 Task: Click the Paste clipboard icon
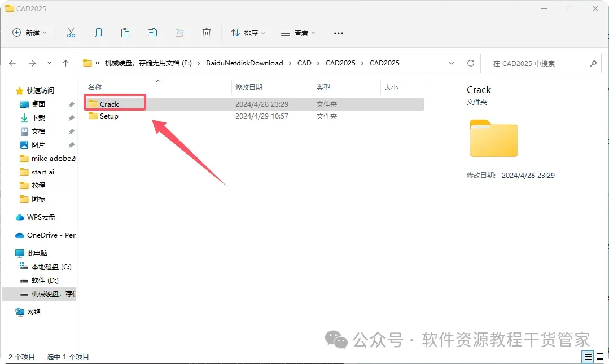(x=125, y=33)
